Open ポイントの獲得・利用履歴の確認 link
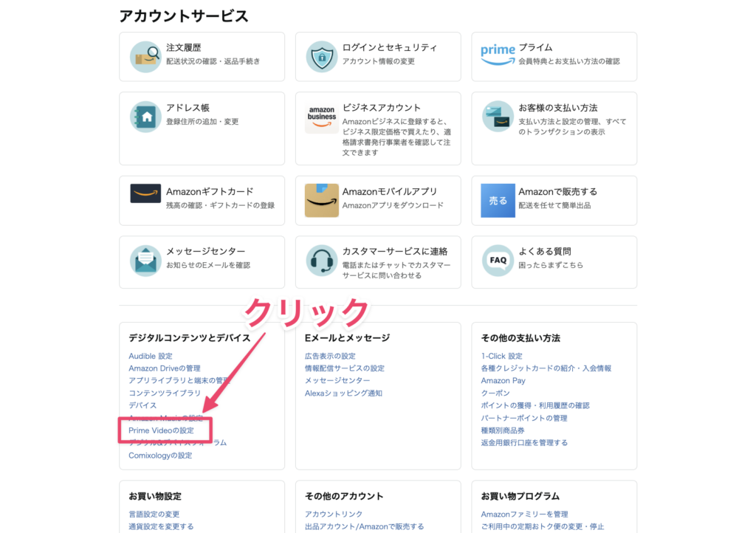756x533 pixels. [535, 406]
